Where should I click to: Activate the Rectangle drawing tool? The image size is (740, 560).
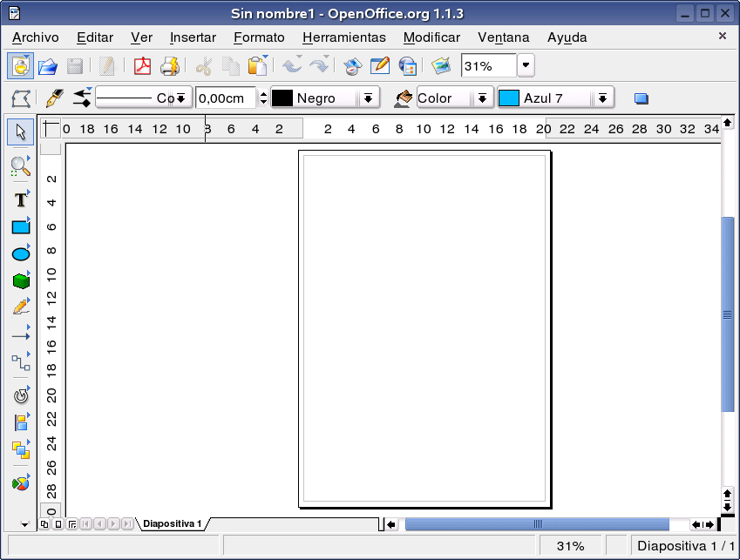20,226
